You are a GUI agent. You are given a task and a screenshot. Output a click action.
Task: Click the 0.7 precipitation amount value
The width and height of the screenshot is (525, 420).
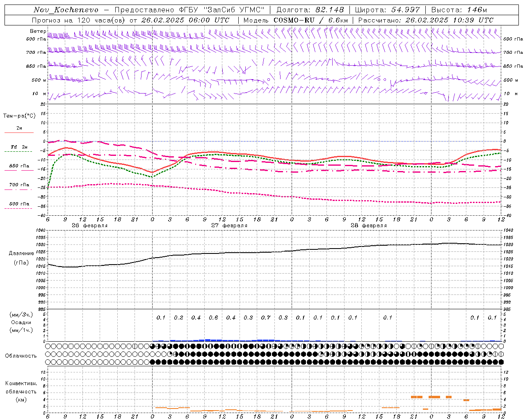point(266,317)
